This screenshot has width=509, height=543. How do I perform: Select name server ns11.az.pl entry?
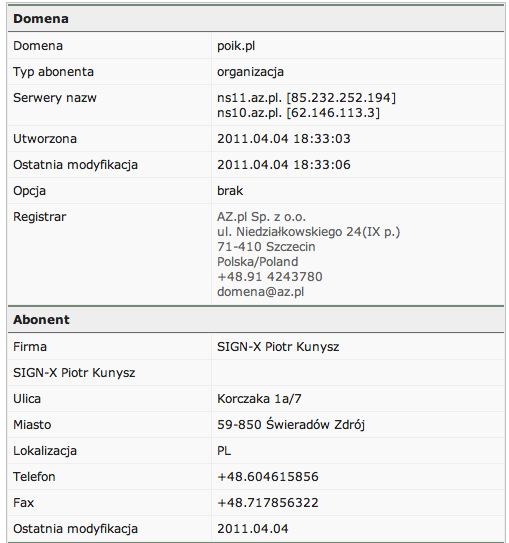[x=306, y=98]
